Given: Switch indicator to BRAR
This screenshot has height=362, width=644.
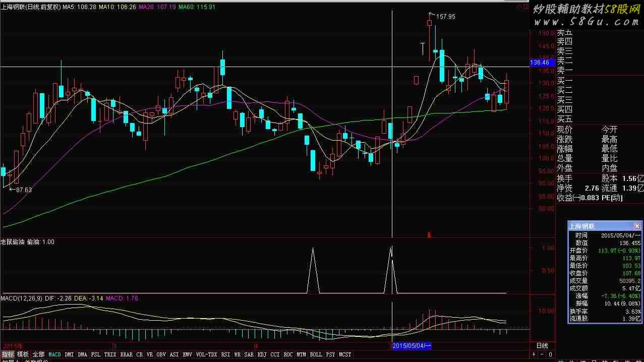Looking at the screenshot, I should point(127,354).
